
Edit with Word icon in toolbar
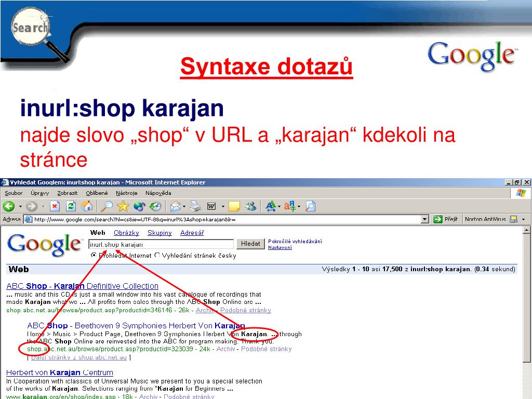point(211,206)
